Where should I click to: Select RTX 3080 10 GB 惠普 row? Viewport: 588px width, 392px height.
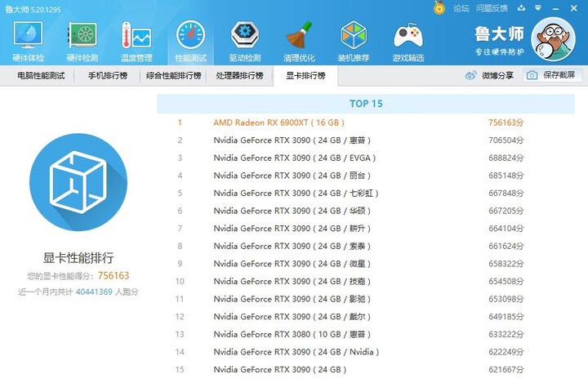(x=366, y=334)
